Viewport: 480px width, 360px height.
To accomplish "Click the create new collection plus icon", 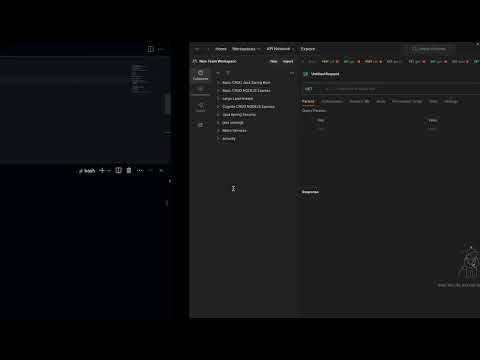I will [218, 73].
